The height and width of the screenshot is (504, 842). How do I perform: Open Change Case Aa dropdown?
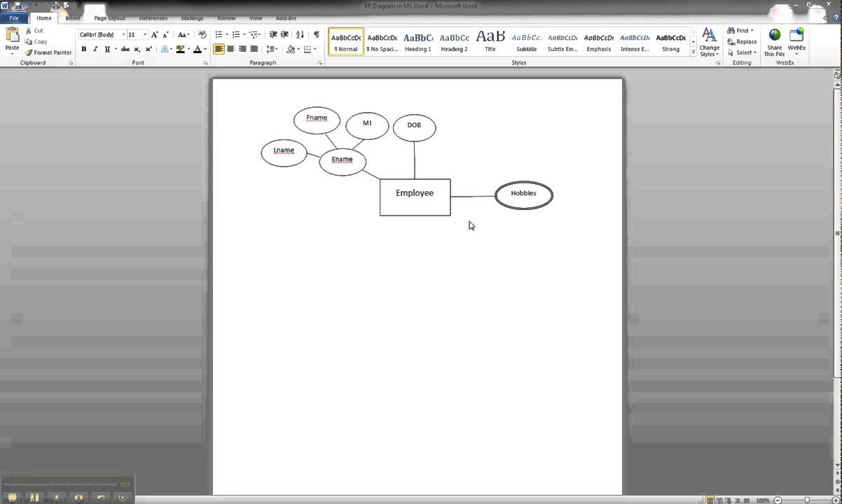pos(184,34)
